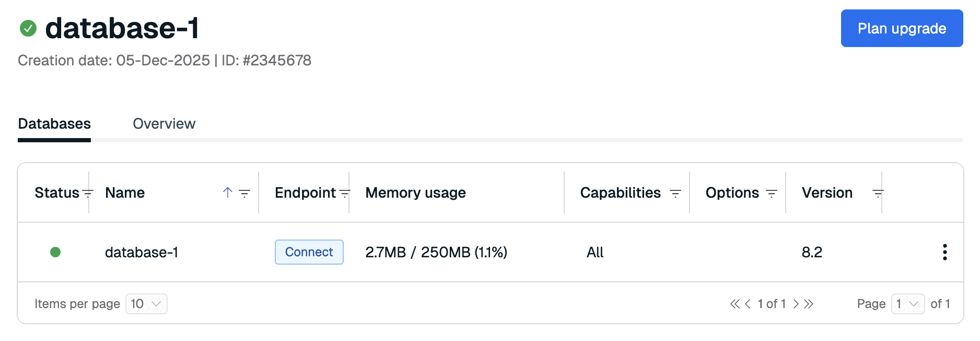Open the Capabilities column filter

pyautogui.click(x=675, y=194)
